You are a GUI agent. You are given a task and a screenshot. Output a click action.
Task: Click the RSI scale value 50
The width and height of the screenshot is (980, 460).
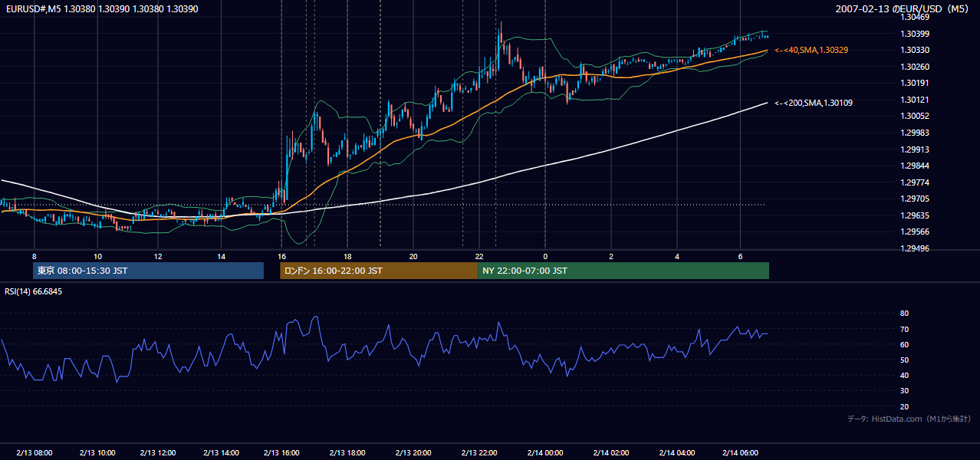[x=904, y=360]
